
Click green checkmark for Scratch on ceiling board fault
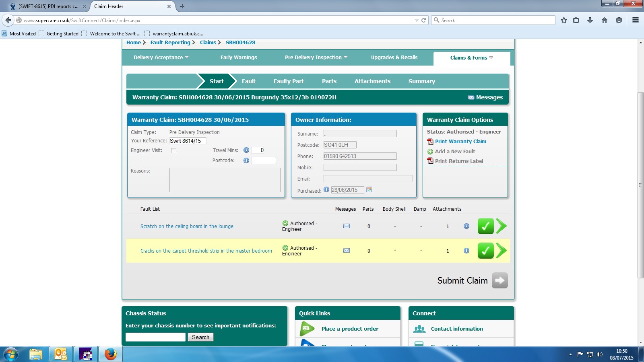tap(486, 226)
